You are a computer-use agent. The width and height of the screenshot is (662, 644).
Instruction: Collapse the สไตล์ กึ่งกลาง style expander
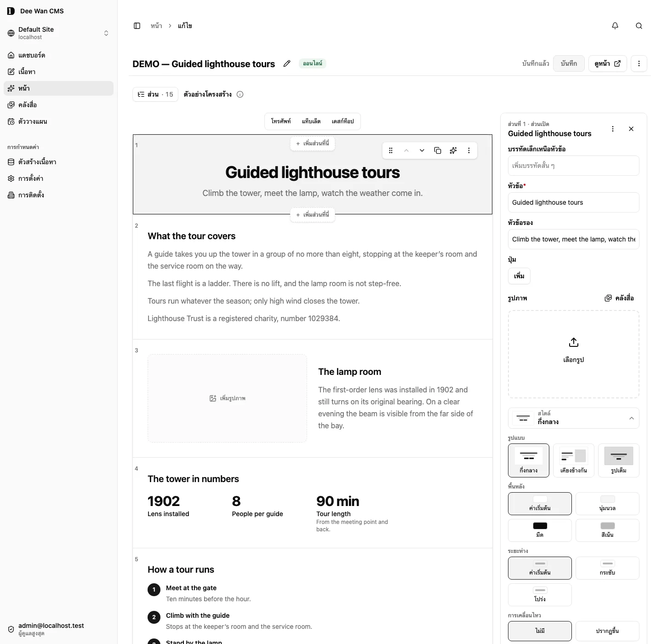coord(574,418)
